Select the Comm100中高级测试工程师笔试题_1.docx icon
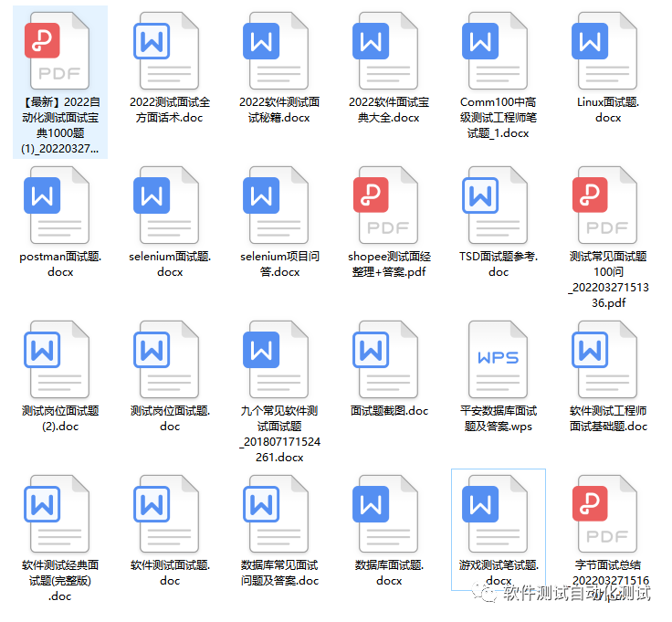 [x=496, y=50]
